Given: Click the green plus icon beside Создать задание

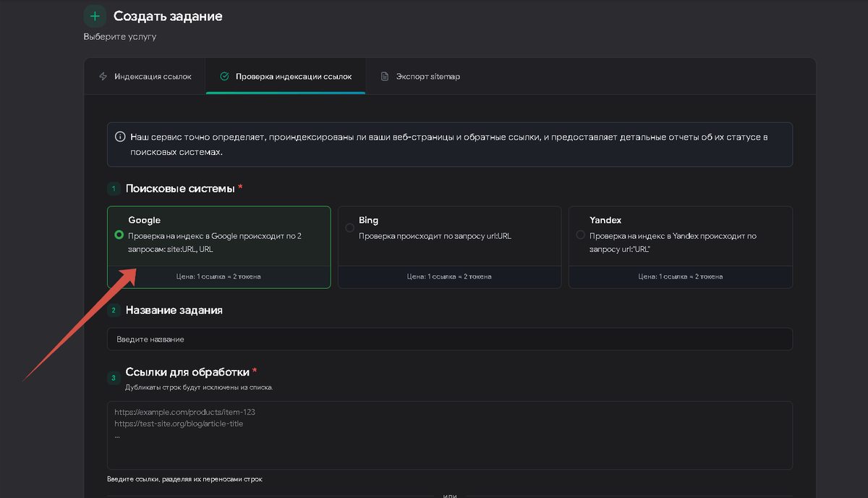Looking at the screenshot, I should pos(95,16).
